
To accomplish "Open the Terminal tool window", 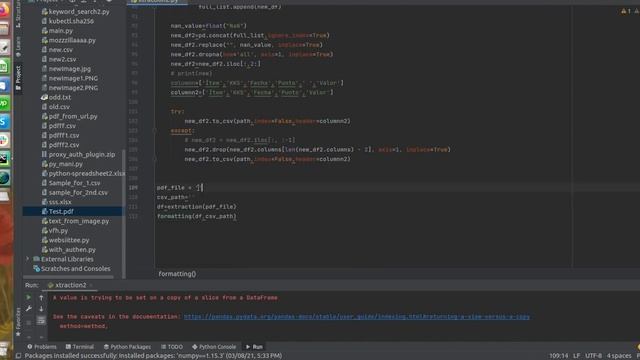I will pos(80,347).
